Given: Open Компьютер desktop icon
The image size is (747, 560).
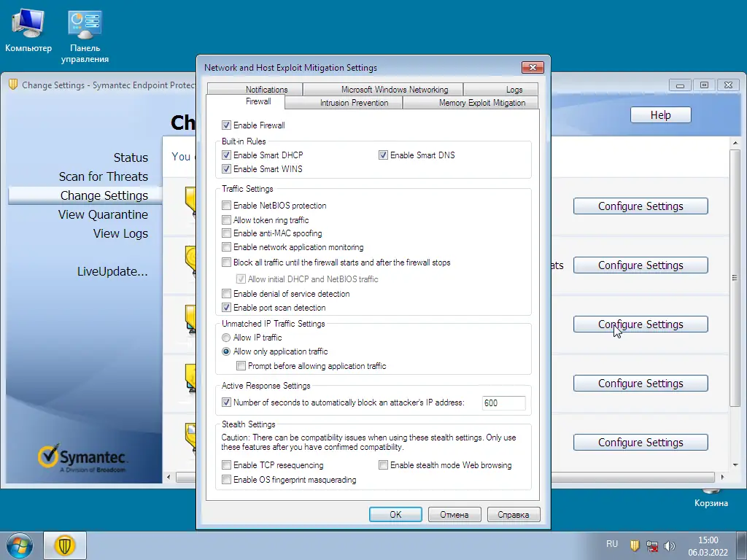Looking at the screenshot, I should click(28, 31).
